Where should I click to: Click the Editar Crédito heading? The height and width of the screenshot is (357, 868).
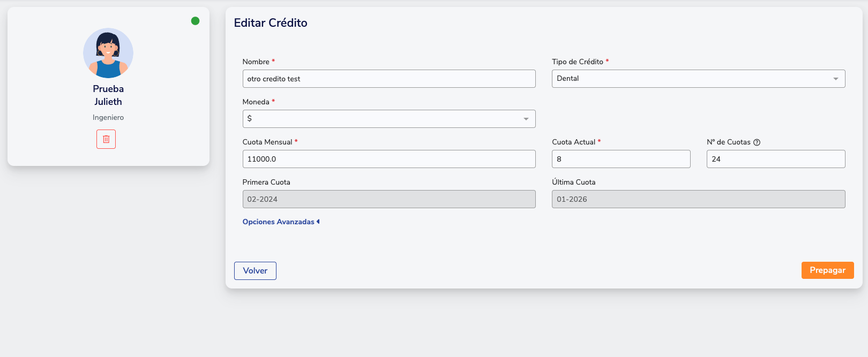coord(271,23)
